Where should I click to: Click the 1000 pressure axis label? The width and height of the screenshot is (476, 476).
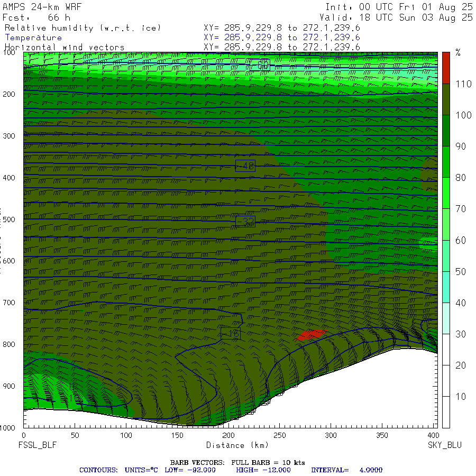tap(7, 428)
